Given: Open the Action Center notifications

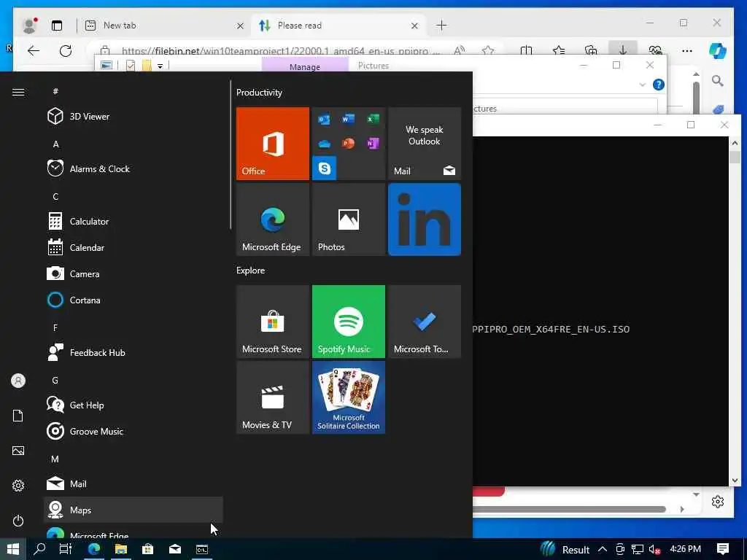Looking at the screenshot, I should [723, 549].
